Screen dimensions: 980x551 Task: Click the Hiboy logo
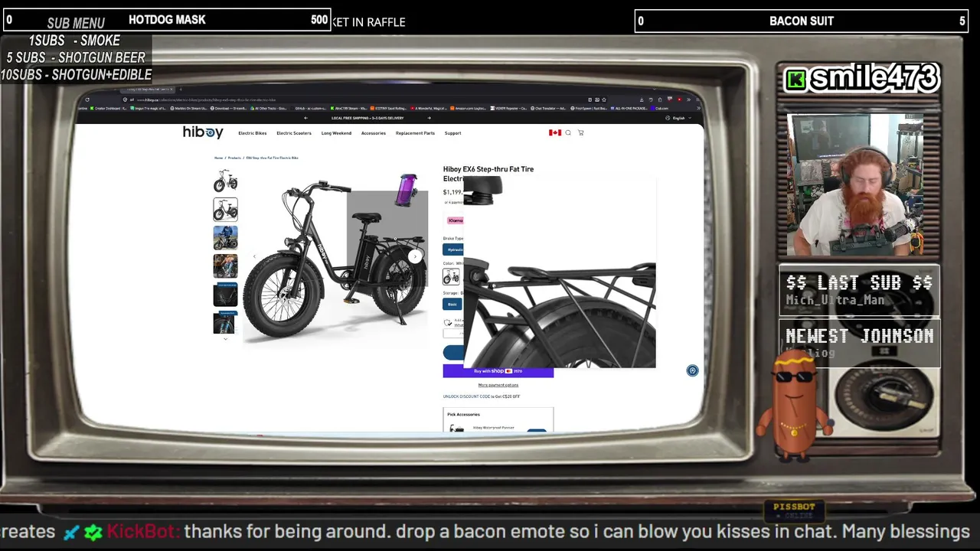203,132
